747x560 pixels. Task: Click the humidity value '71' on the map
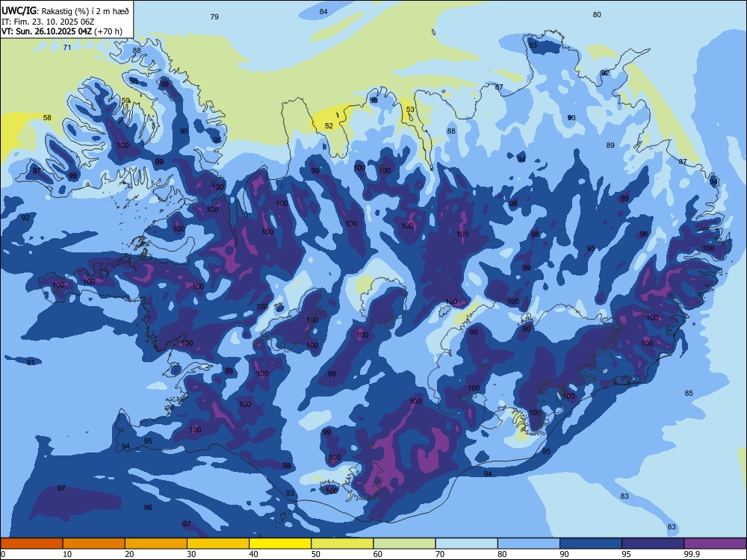(x=67, y=47)
